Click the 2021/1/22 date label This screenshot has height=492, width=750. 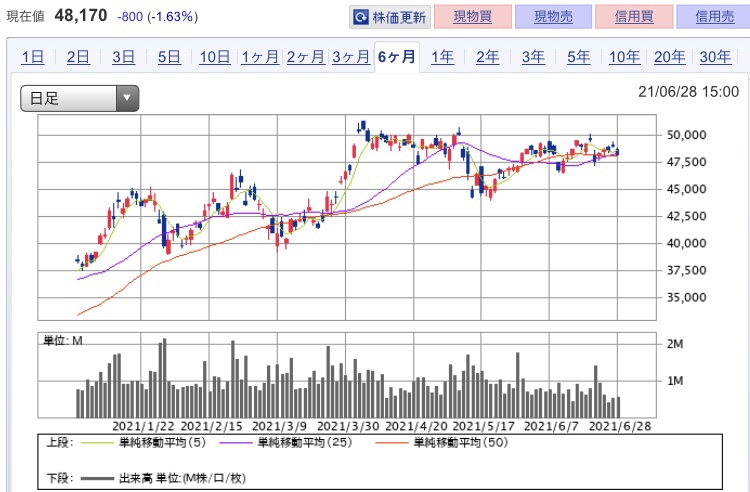point(143,426)
